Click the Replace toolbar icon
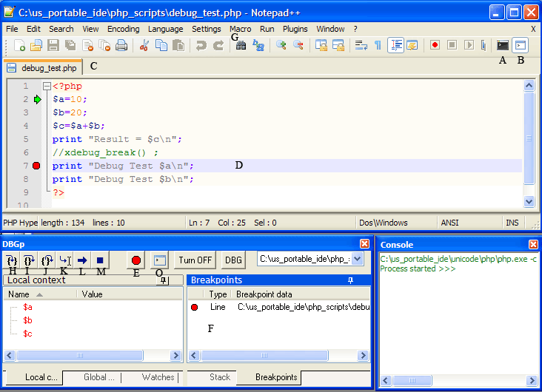The width and height of the screenshot is (542, 392). point(258,45)
